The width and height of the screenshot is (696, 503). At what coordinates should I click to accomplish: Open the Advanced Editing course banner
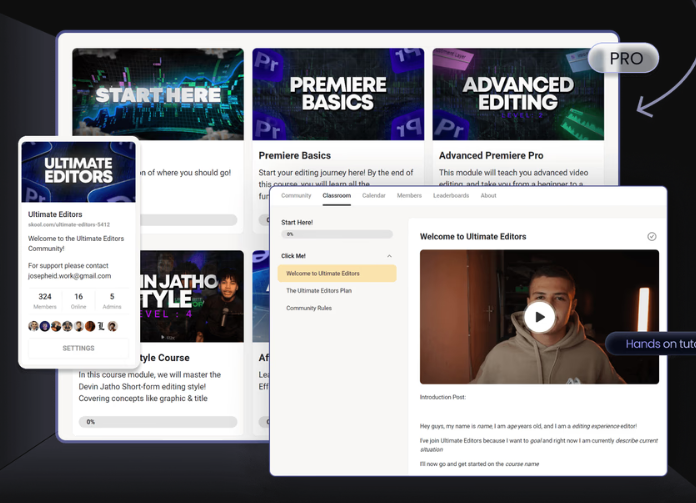click(x=518, y=94)
